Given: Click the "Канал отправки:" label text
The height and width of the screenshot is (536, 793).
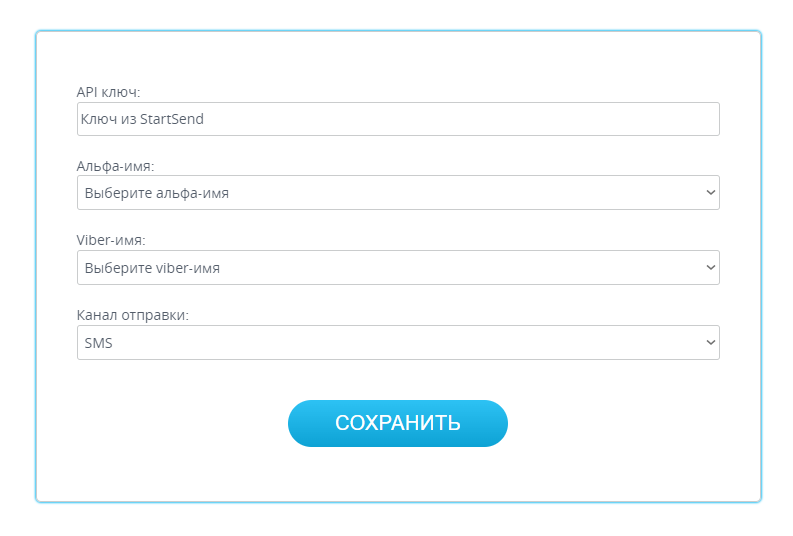Looking at the screenshot, I should [132, 315].
